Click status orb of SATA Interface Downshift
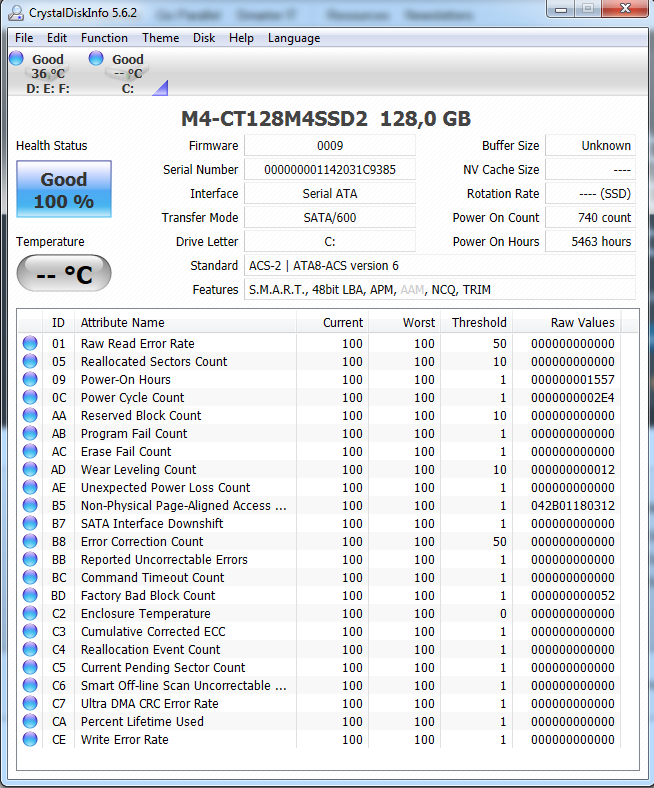The width and height of the screenshot is (654, 788). coord(30,523)
